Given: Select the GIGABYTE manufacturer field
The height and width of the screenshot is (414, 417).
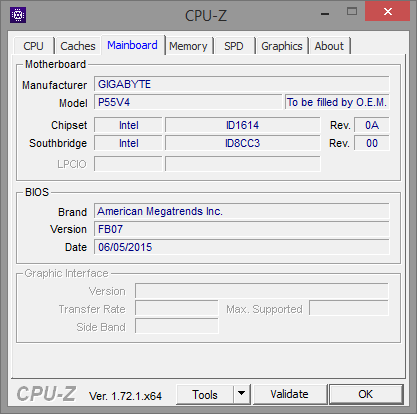Looking at the screenshot, I should coord(242,84).
